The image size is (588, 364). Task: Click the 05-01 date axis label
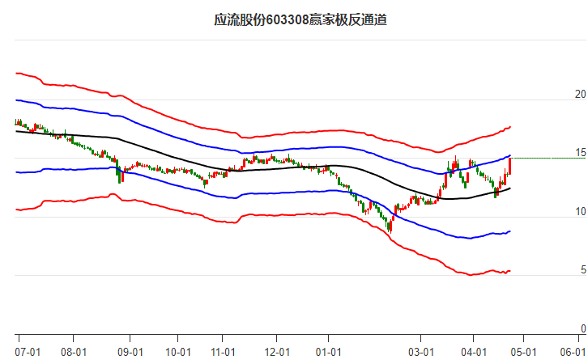click(x=523, y=352)
